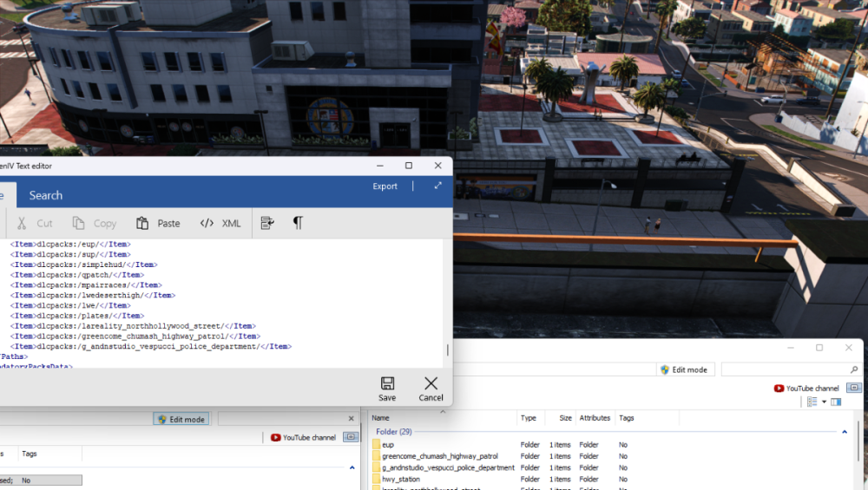Toggle the show paragraph marks pilcrow icon
The height and width of the screenshot is (490, 868).
(298, 223)
